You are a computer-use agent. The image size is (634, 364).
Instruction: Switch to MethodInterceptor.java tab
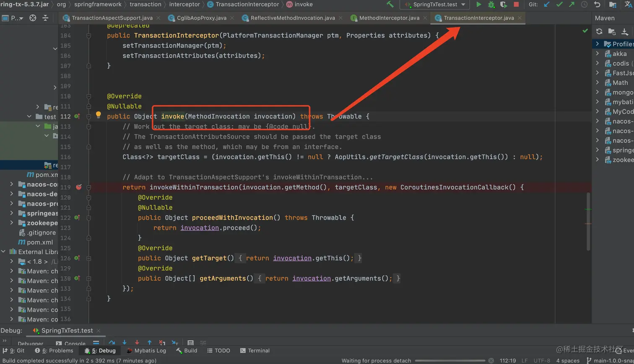tap(389, 18)
